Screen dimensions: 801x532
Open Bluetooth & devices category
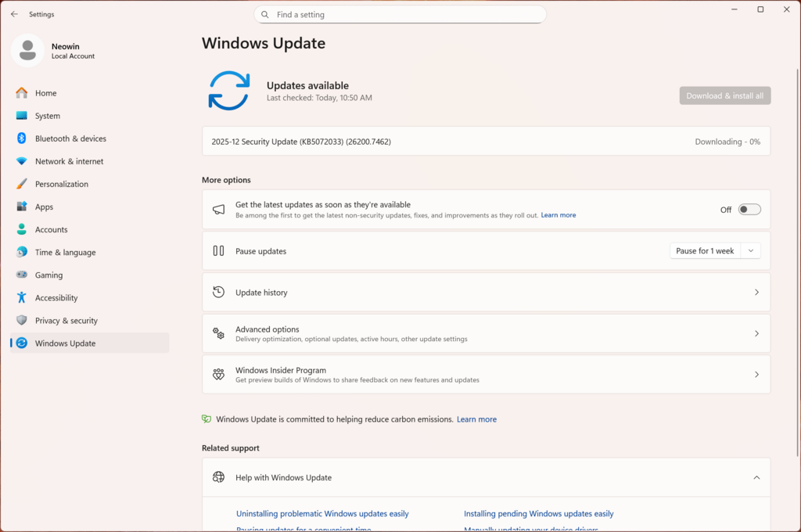tap(90, 138)
